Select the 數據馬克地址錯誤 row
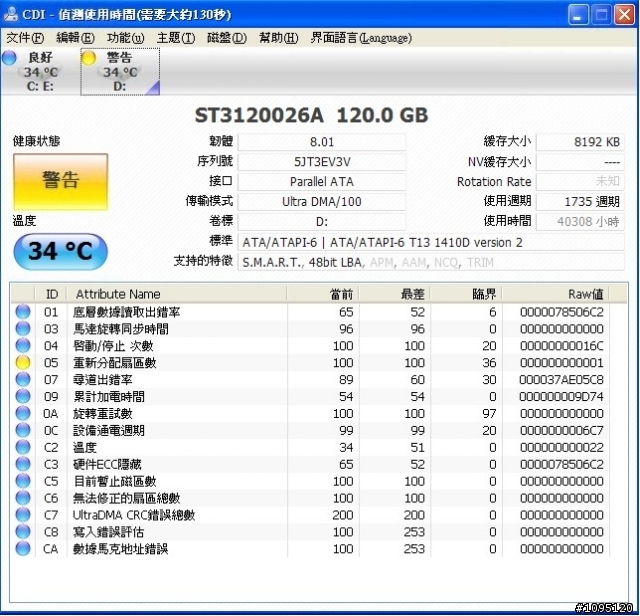Image resolution: width=640 pixels, height=616 pixels. click(x=310, y=549)
